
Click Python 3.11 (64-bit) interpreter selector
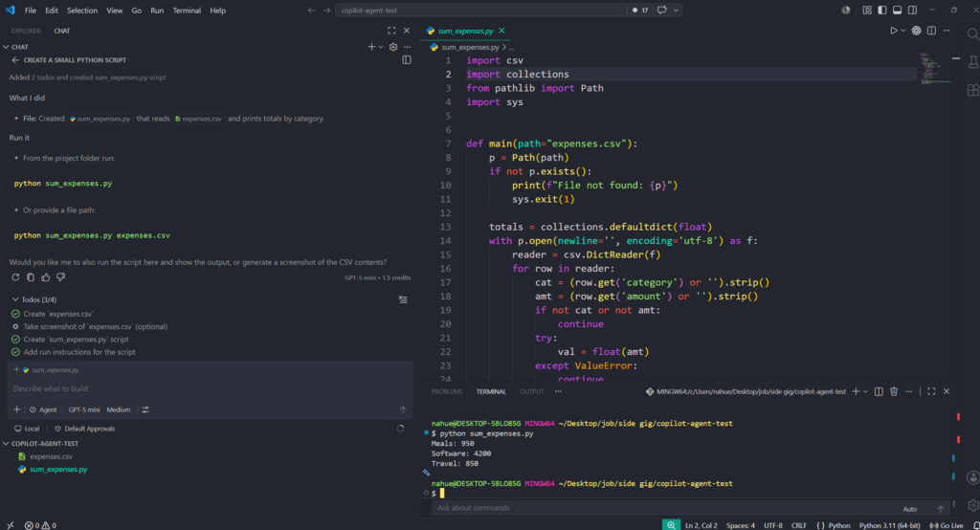889,525
